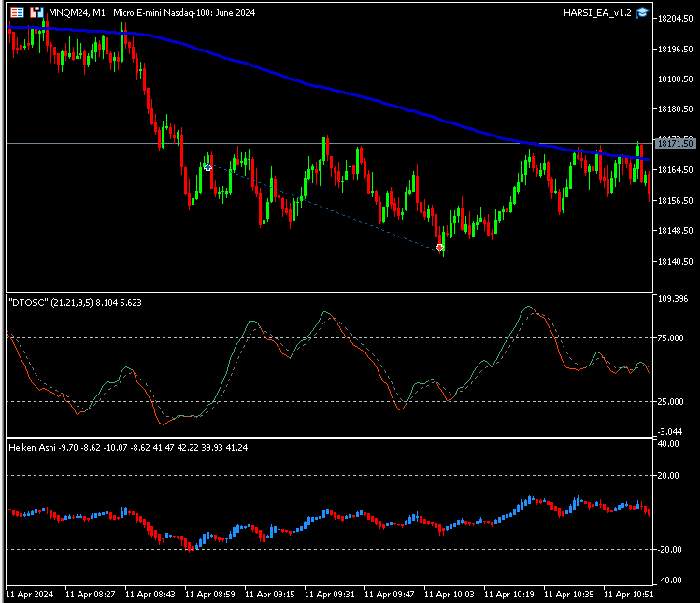Click the 11 Apr 09:31 time label

coord(330,594)
